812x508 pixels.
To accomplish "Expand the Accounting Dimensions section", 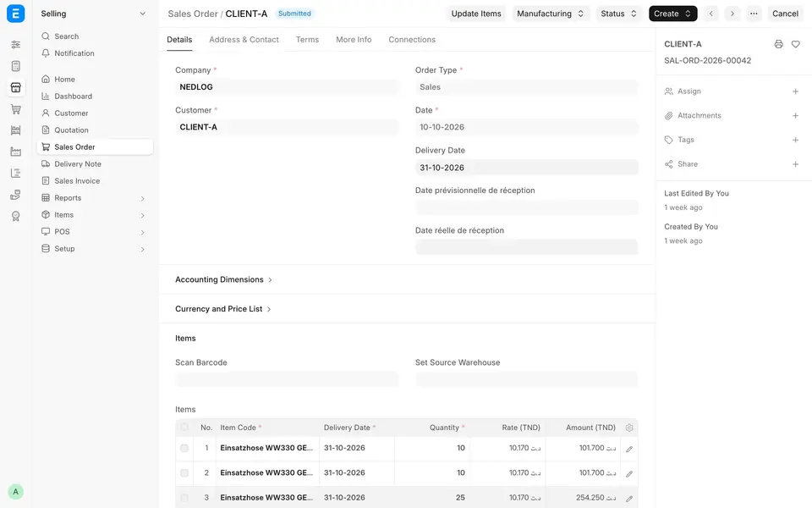I will click(x=223, y=279).
